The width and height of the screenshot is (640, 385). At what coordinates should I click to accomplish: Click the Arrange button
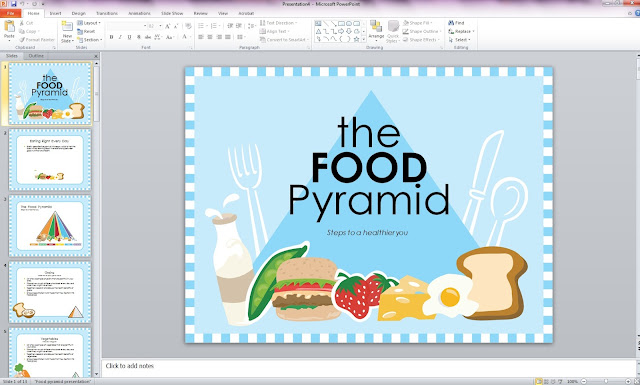pyautogui.click(x=376, y=31)
